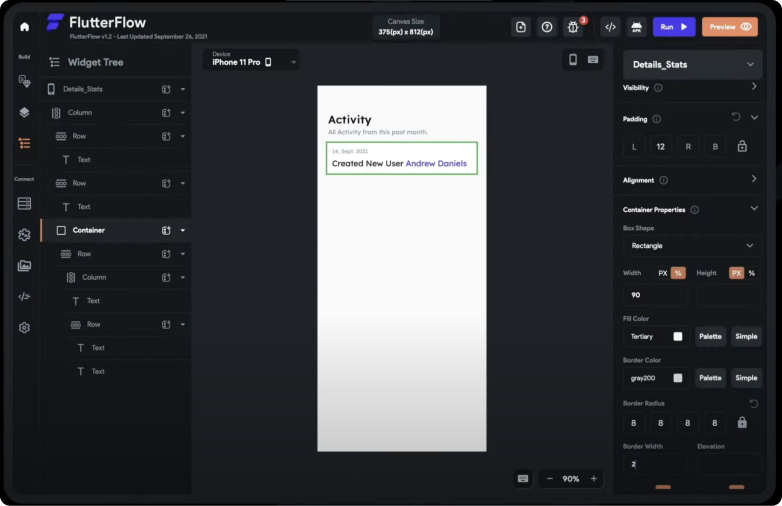The width and height of the screenshot is (782, 506).
Task: Click the keyboard icon beside zoom controls
Action: click(x=523, y=479)
